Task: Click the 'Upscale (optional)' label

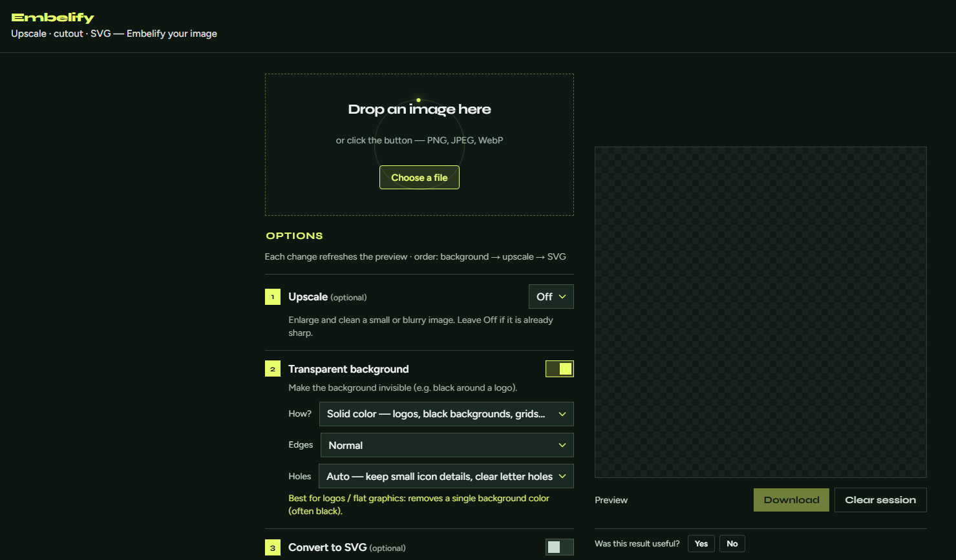Action: (328, 297)
